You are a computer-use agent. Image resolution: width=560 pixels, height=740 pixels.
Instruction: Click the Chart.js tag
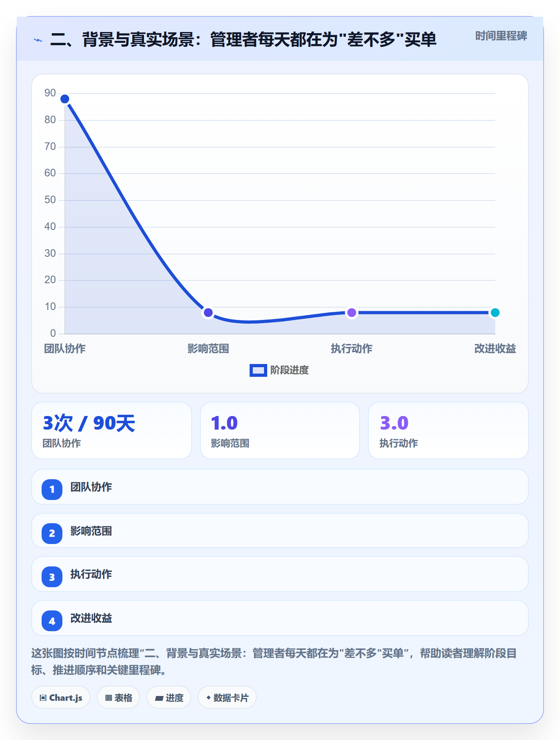[x=61, y=698]
